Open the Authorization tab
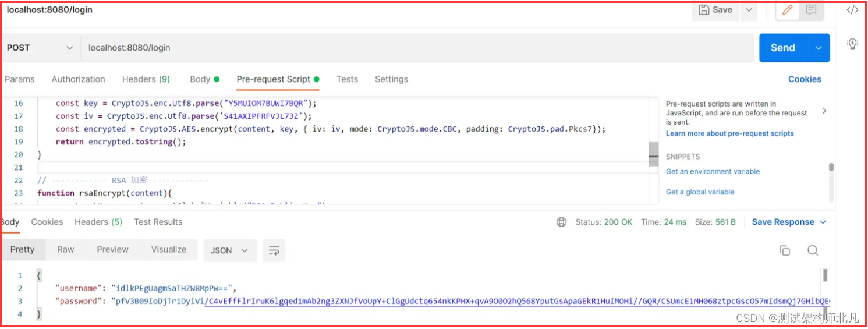Image resolution: width=868 pixels, height=329 pixels. pyautogui.click(x=79, y=79)
